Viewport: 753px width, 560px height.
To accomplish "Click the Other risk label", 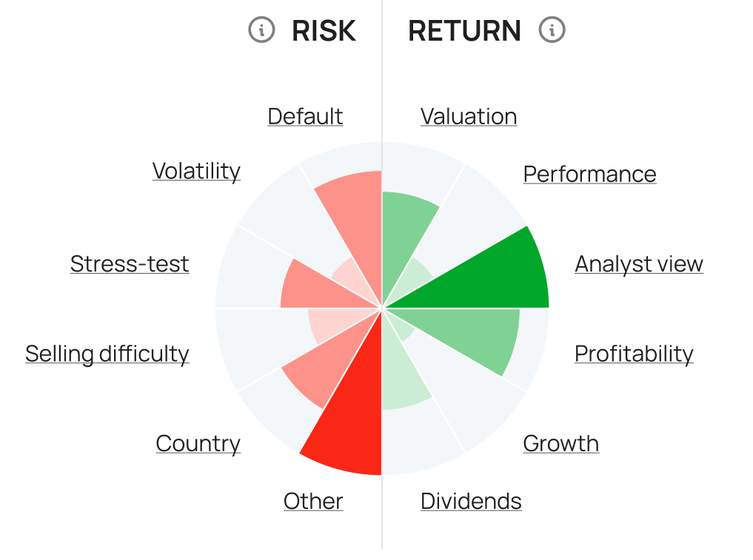I will [313, 501].
